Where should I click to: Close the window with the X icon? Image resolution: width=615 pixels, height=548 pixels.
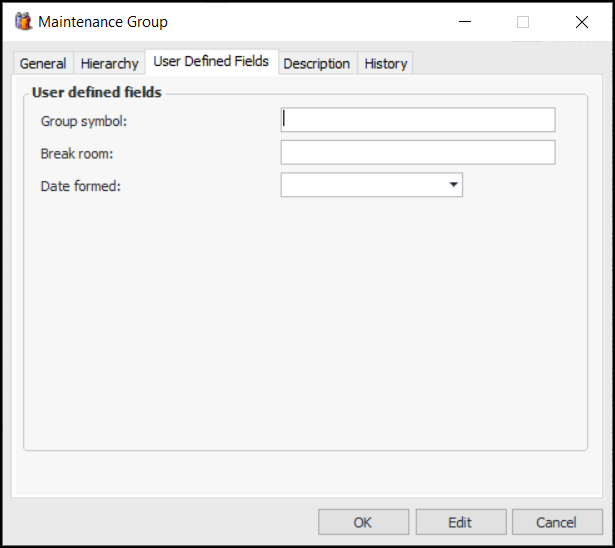click(x=582, y=21)
